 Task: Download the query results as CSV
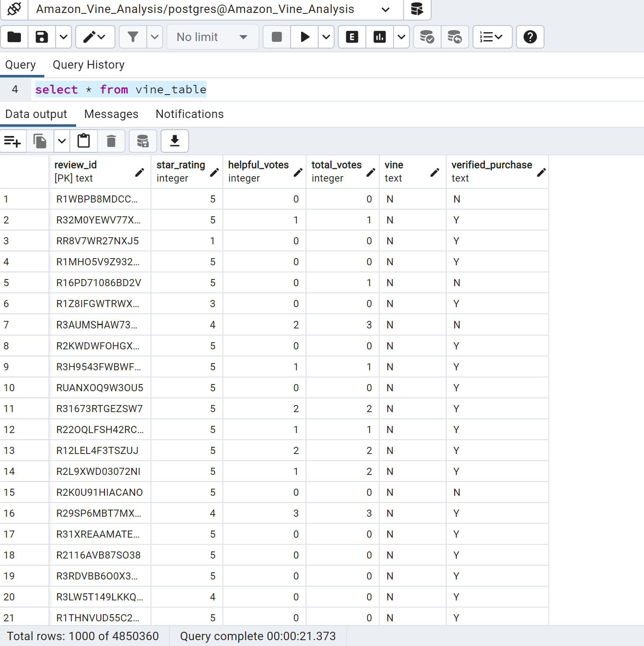click(x=174, y=141)
